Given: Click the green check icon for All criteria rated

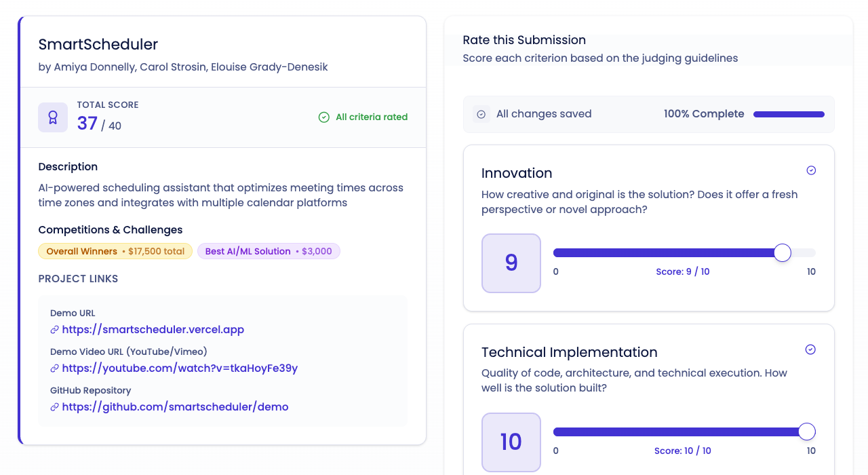Looking at the screenshot, I should pyautogui.click(x=324, y=117).
